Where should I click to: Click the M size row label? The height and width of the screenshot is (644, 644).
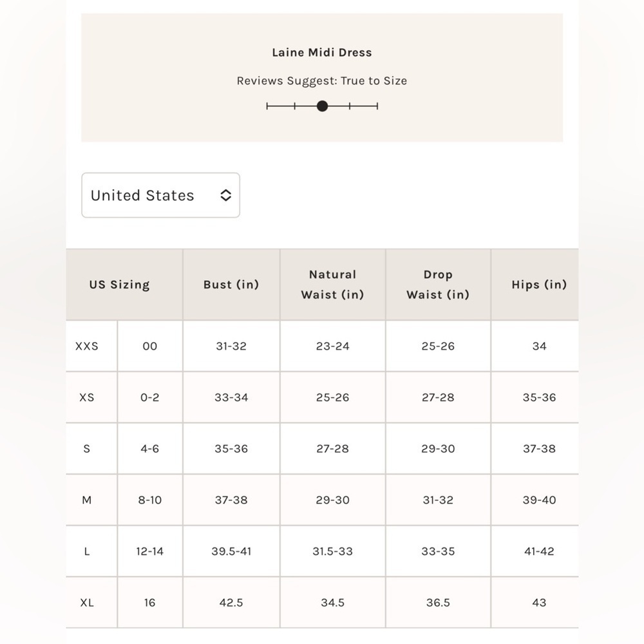click(x=87, y=500)
